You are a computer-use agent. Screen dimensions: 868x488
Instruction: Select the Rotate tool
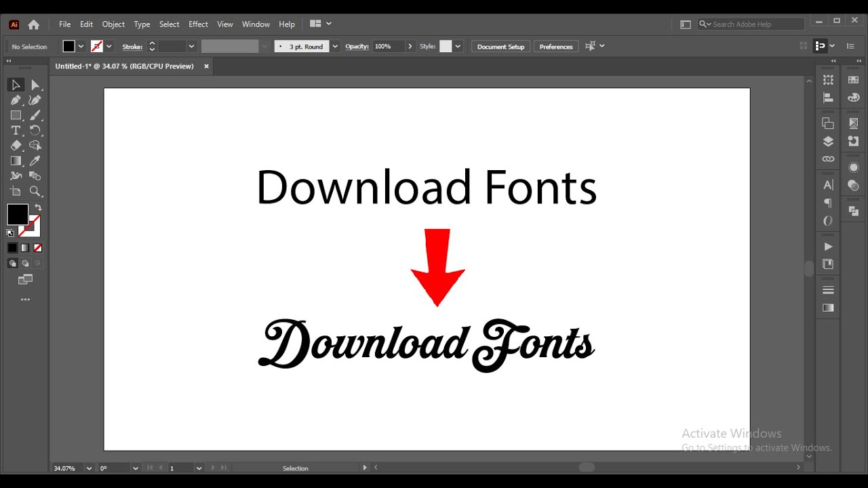(x=35, y=130)
